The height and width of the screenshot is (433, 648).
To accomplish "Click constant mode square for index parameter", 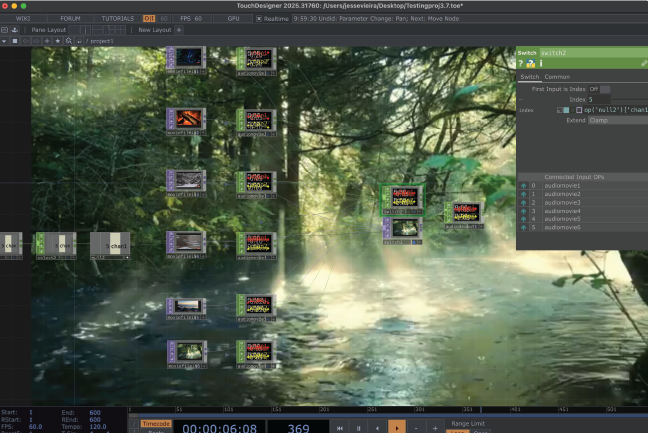I will click(x=560, y=110).
